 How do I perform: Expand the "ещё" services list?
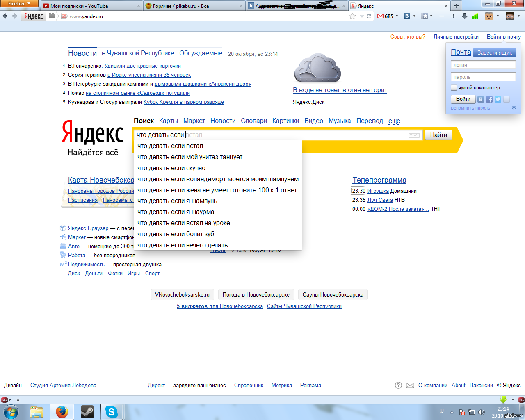(394, 121)
